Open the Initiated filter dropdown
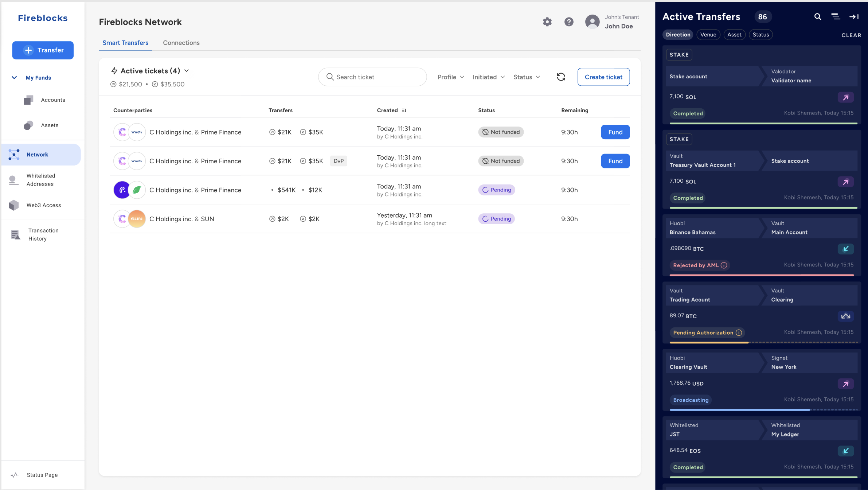Screen dimensions: 868x490 click(489, 77)
